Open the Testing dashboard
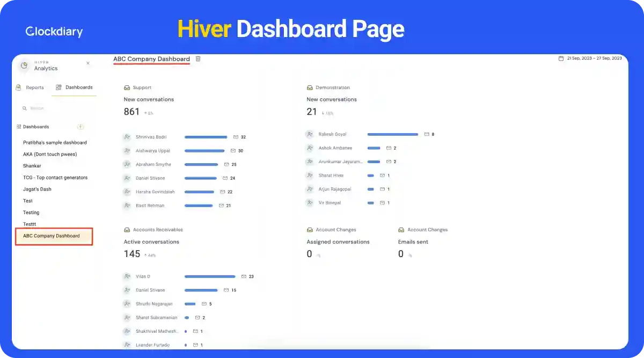 tap(31, 213)
